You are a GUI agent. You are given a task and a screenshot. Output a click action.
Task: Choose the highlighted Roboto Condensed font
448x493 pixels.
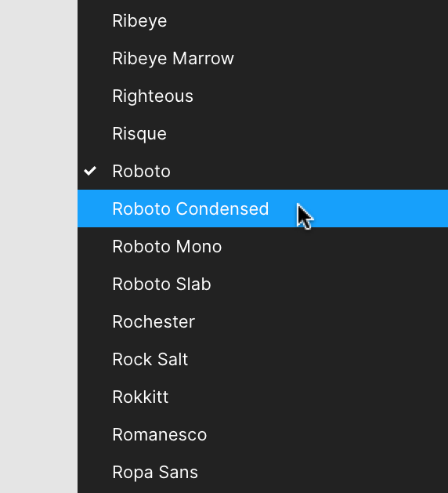pos(262,208)
